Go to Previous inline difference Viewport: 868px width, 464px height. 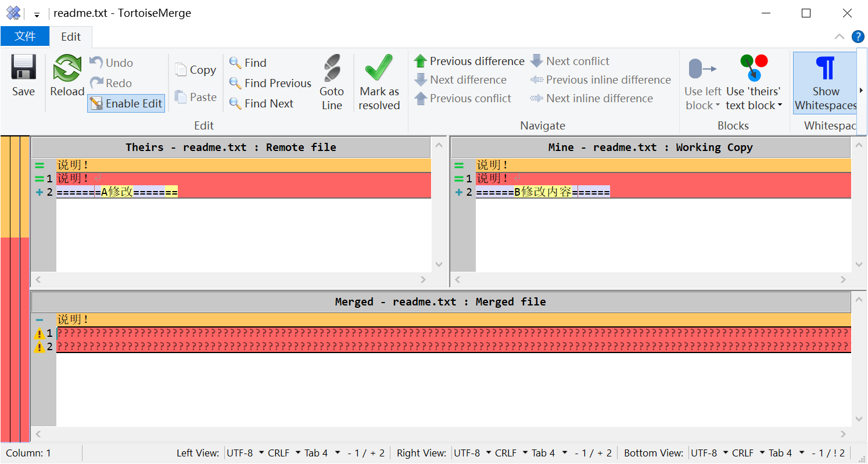point(601,80)
